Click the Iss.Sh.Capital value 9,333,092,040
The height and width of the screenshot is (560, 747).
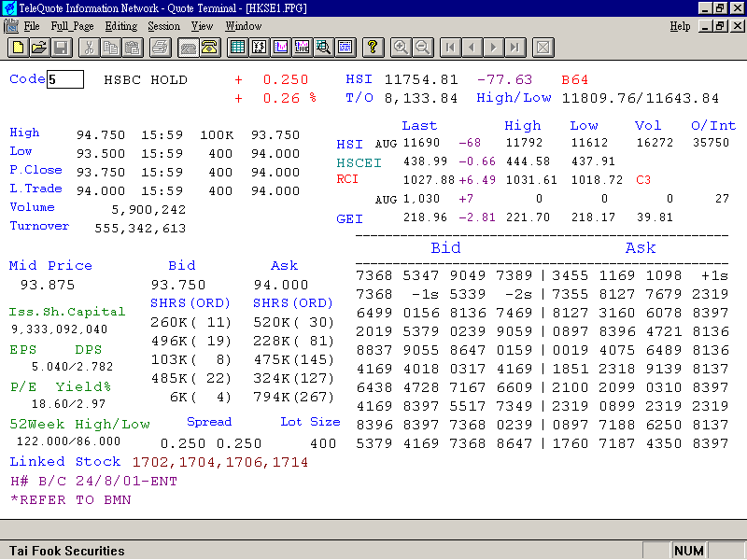pyautogui.click(x=59, y=329)
